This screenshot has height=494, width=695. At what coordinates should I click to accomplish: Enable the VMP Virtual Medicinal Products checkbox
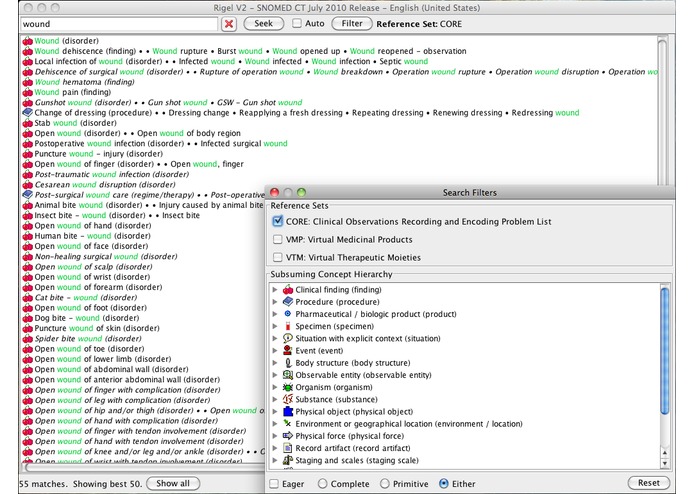tap(277, 239)
